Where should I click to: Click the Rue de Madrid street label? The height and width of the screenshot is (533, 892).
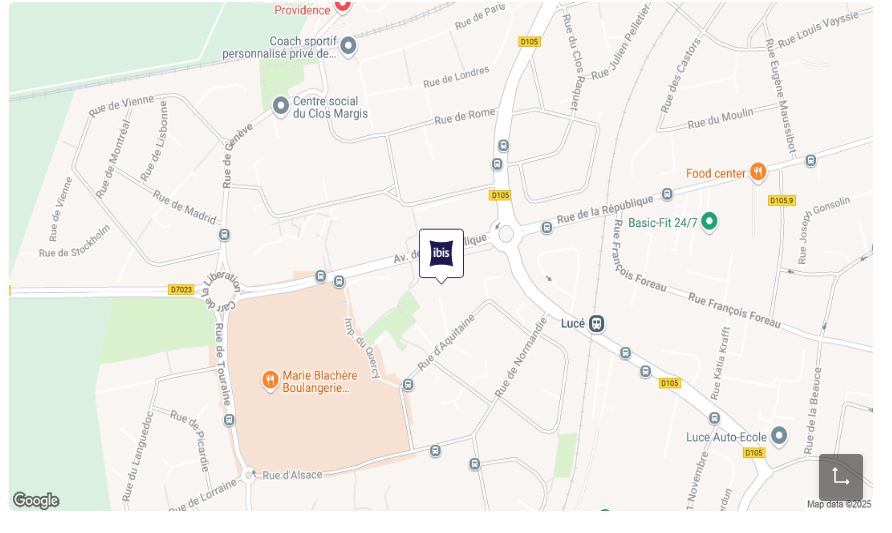(x=185, y=207)
